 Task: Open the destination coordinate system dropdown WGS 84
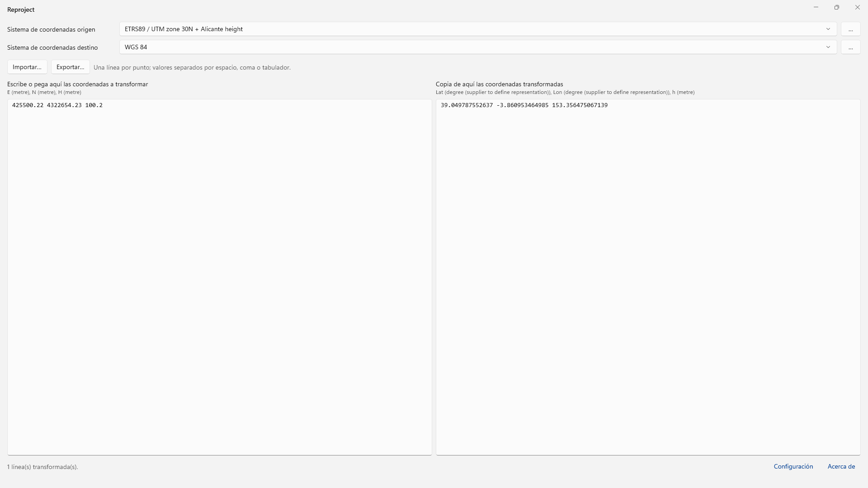tap(478, 47)
